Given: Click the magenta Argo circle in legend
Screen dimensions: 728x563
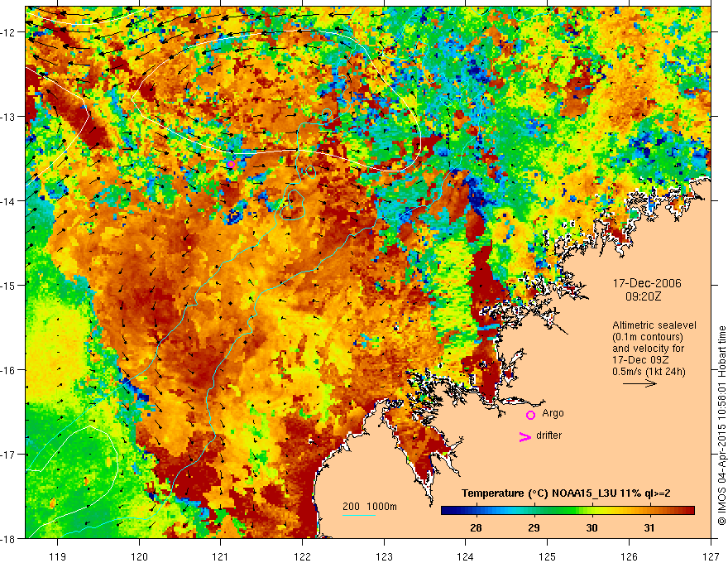Looking at the screenshot, I should point(530,415).
